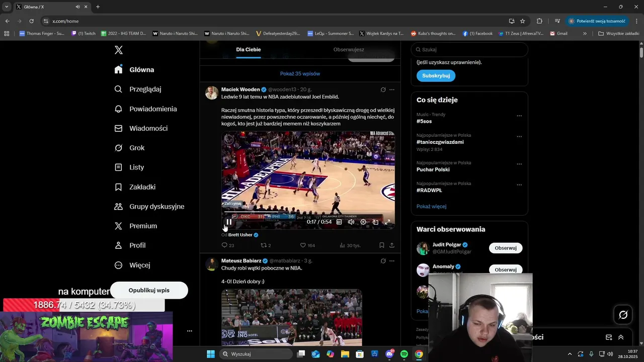
Task: Enter fullscreen on the video
Action: point(387,222)
